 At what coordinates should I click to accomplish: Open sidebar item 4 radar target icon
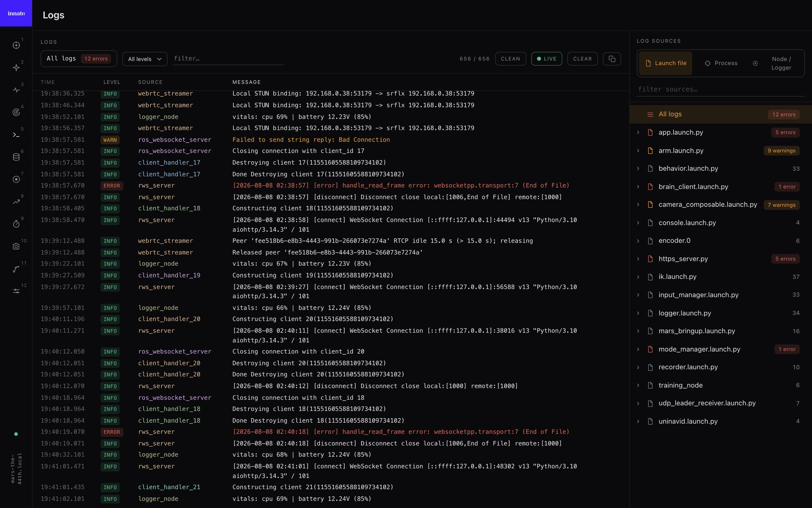pyautogui.click(x=16, y=112)
